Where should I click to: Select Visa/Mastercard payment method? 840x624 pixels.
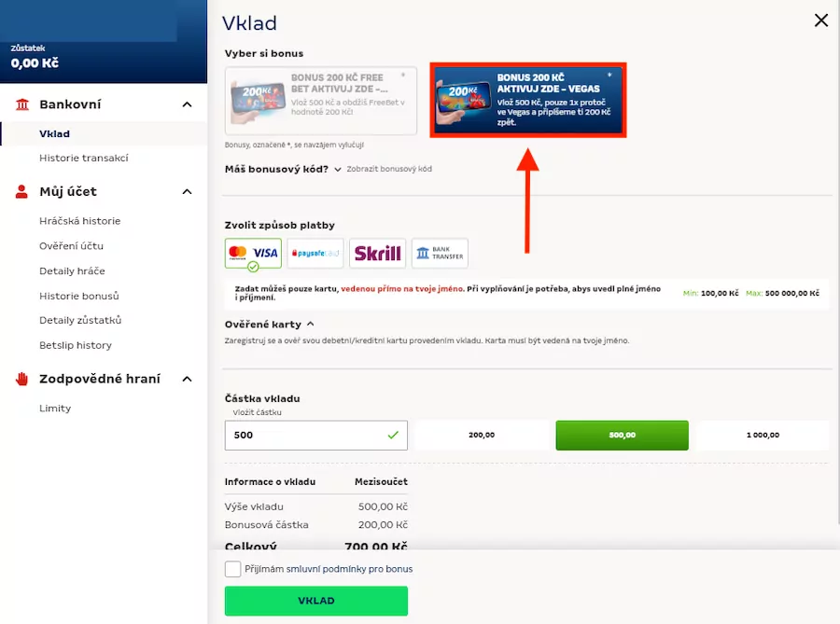point(253,253)
